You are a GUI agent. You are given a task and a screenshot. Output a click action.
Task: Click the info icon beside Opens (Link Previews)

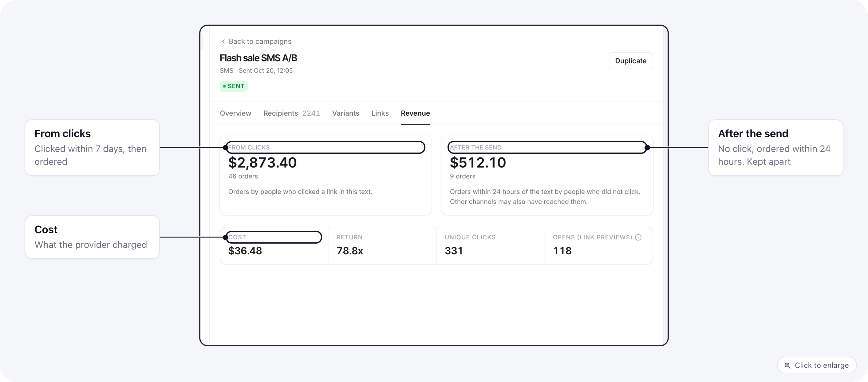tap(638, 237)
